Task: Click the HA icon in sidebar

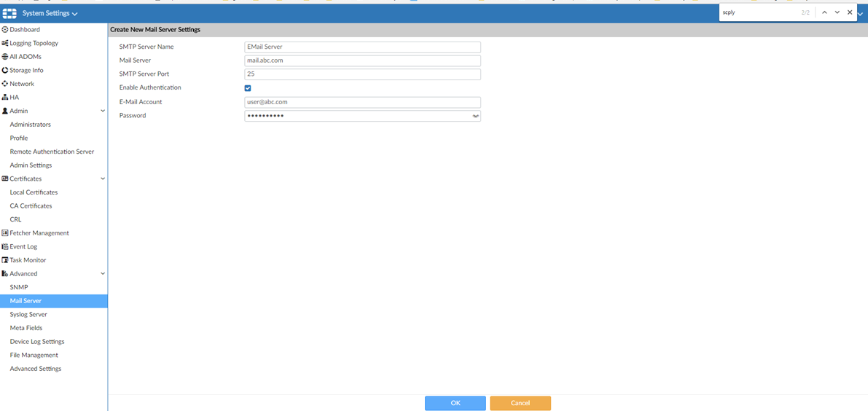Action: [5, 98]
